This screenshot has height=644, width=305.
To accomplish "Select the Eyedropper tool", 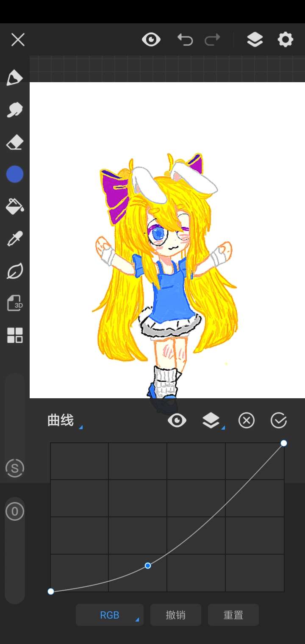I will pyautogui.click(x=15, y=239).
